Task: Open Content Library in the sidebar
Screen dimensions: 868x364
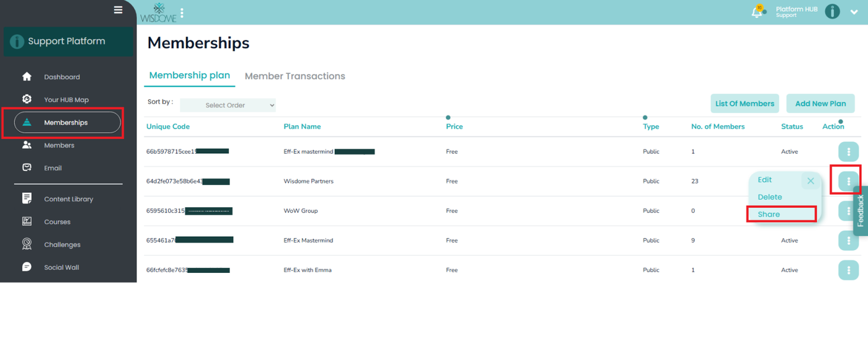Action: coord(68,199)
